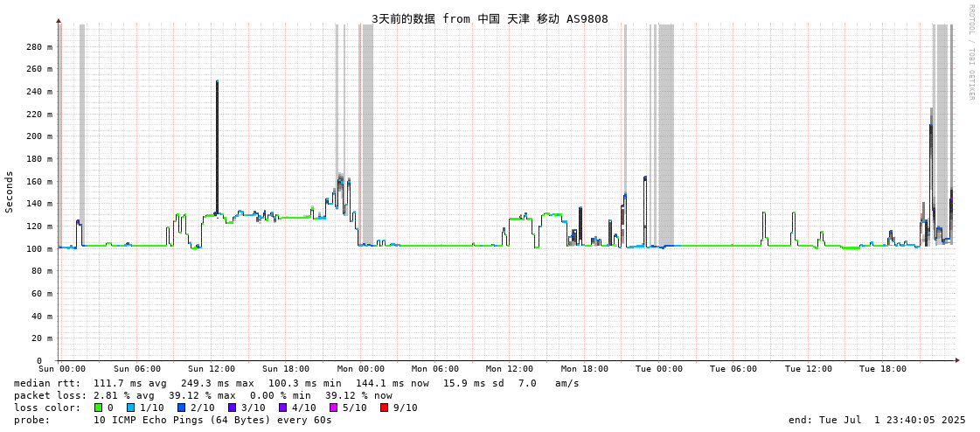The width and height of the screenshot is (980, 432).
Task: Select the 'Mon 00:00' time label
Action: coord(361,369)
